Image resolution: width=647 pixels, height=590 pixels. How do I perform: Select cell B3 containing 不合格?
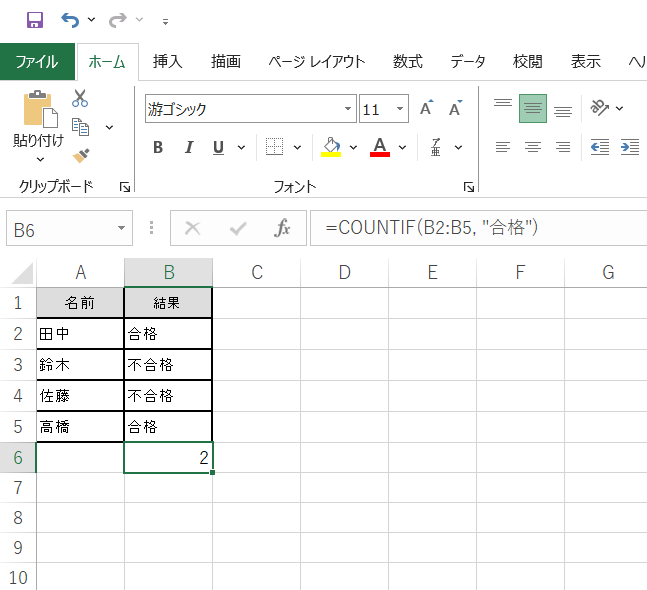coord(168,364)
